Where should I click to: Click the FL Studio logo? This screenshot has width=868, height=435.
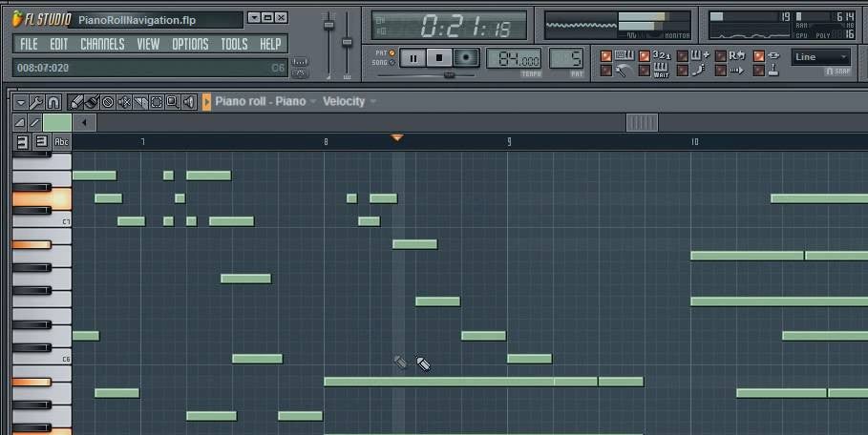tap(41, 20)
